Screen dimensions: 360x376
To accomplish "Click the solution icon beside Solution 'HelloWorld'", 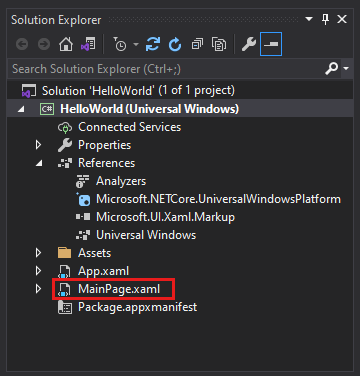I will (x=29, y=91).
